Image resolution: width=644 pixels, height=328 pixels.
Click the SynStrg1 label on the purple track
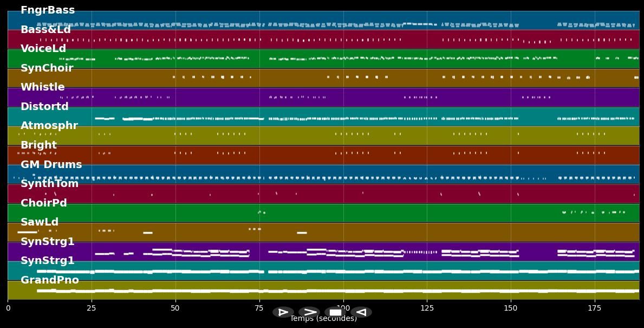pos(47,242)
